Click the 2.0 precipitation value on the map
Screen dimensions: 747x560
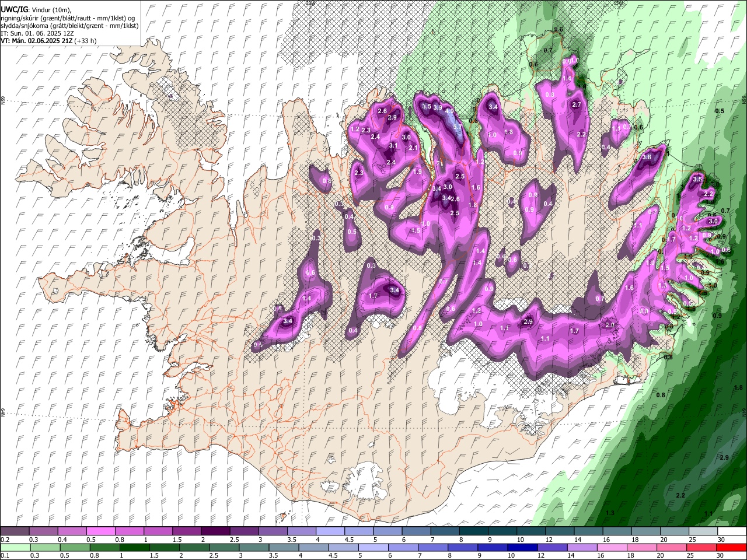pyautogui.click(x=610, y=325)
